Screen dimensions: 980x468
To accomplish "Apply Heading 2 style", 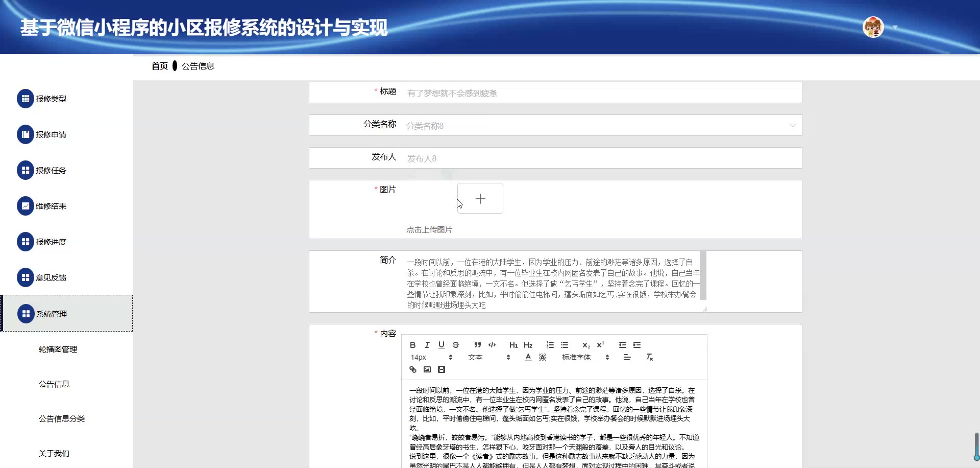I will pyautogui.click(x=528, y=345).
